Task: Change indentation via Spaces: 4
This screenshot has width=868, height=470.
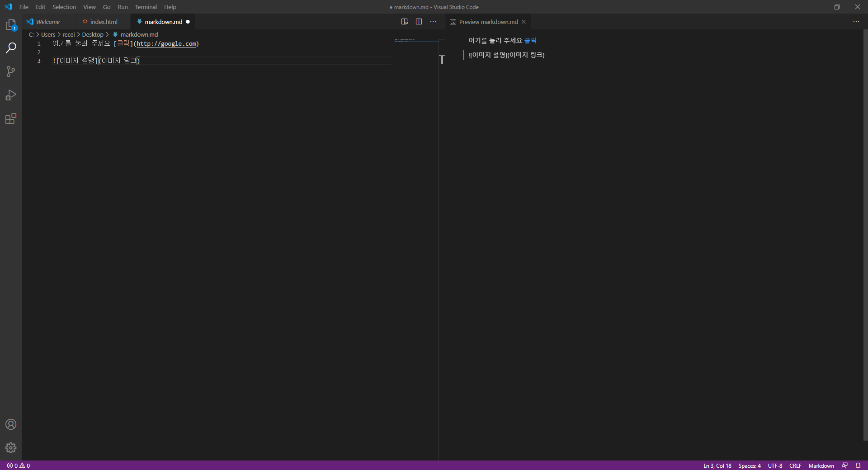Action: point(750,465)
